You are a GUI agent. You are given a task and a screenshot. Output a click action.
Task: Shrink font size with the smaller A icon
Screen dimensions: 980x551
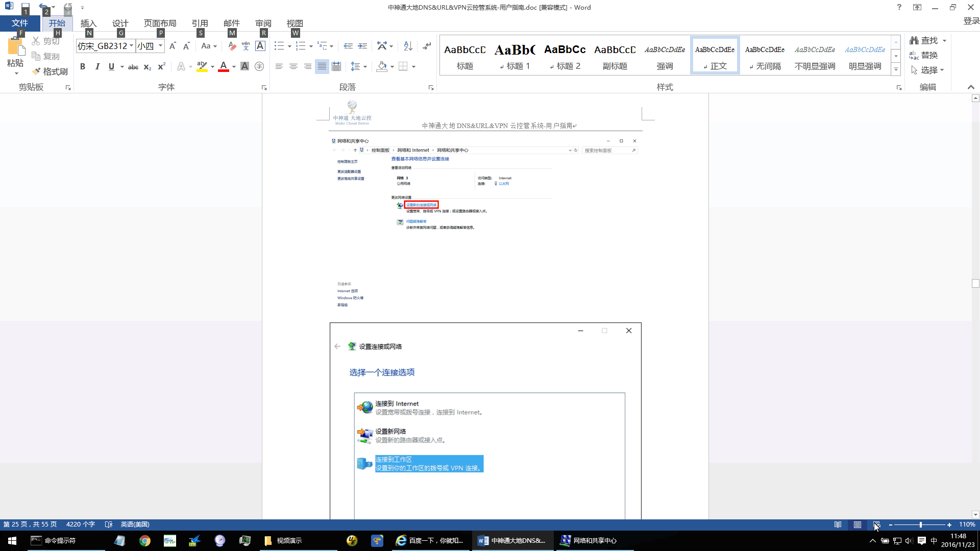[x=186, y=46]
